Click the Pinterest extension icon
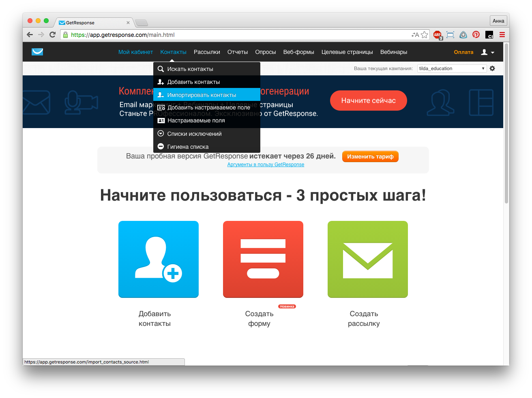Image resolution: width=532 pixels, height=398 pixels. click(x=476, y=35)
